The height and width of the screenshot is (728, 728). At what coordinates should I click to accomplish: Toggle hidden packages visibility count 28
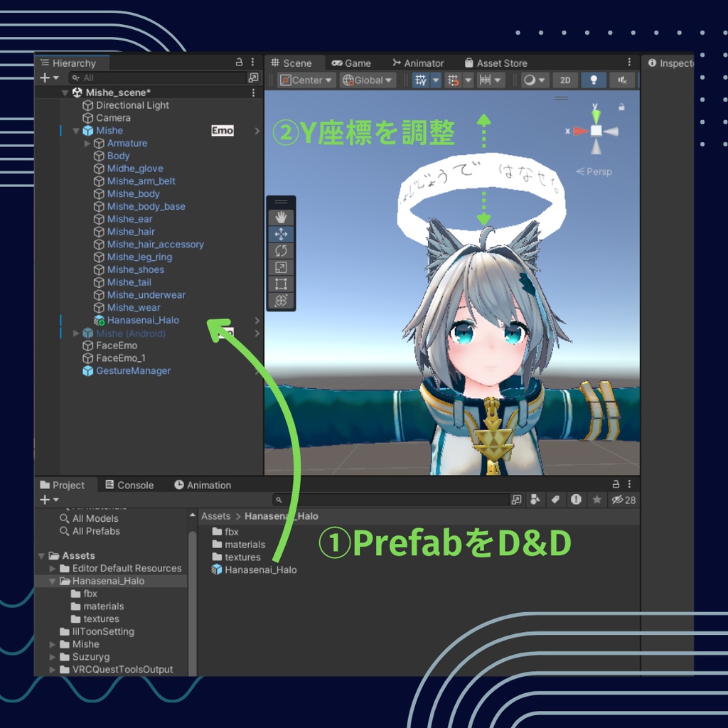pyautogui.click(x=623, y=500)
